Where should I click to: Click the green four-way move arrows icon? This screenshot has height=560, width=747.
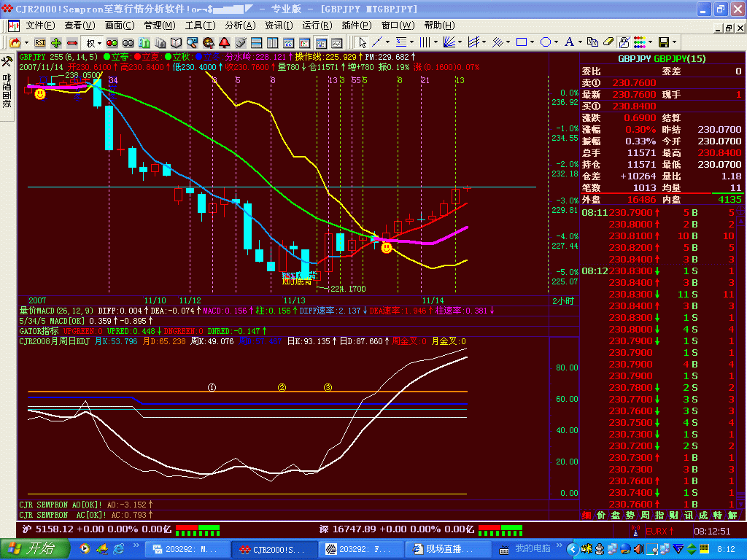[x=56, y=43]
